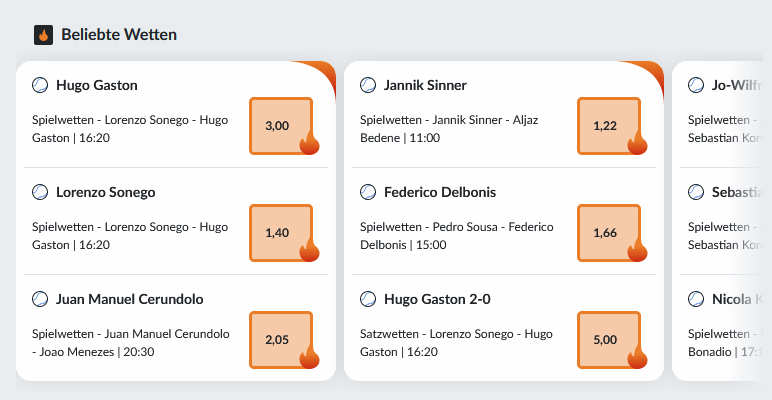Pick the 5,00 odds for Hugo Gaston 2-0
The width and height of the screenshot is (772, 400).
609,340
